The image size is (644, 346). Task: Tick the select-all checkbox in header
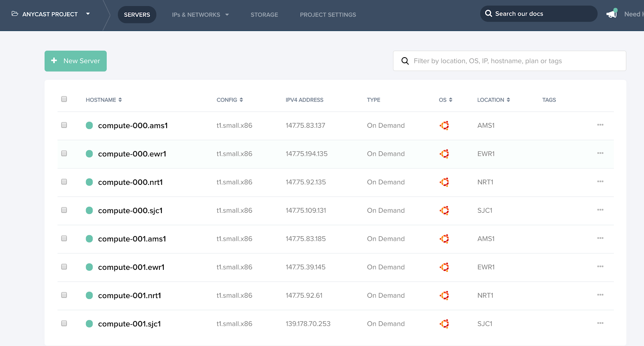coord(64,99)
